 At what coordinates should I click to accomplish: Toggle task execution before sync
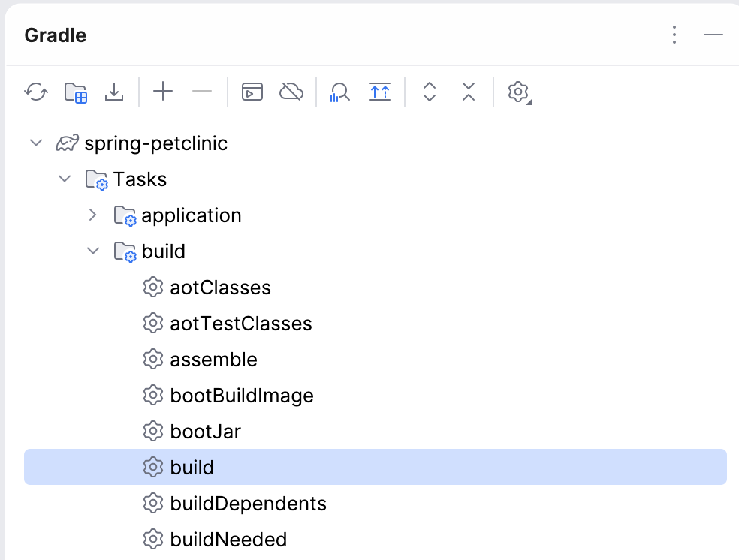coord(380,92)
